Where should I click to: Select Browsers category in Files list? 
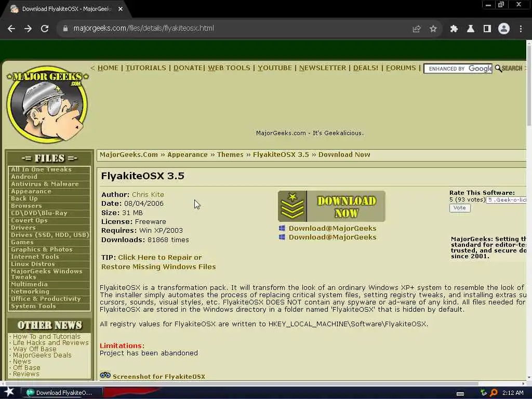pos(26,206)
